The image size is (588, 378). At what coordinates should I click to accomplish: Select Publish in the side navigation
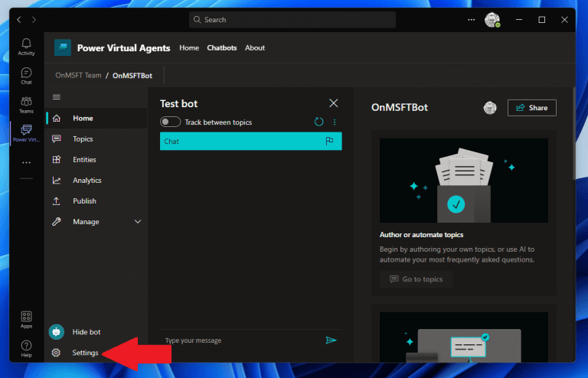point(96,201)
